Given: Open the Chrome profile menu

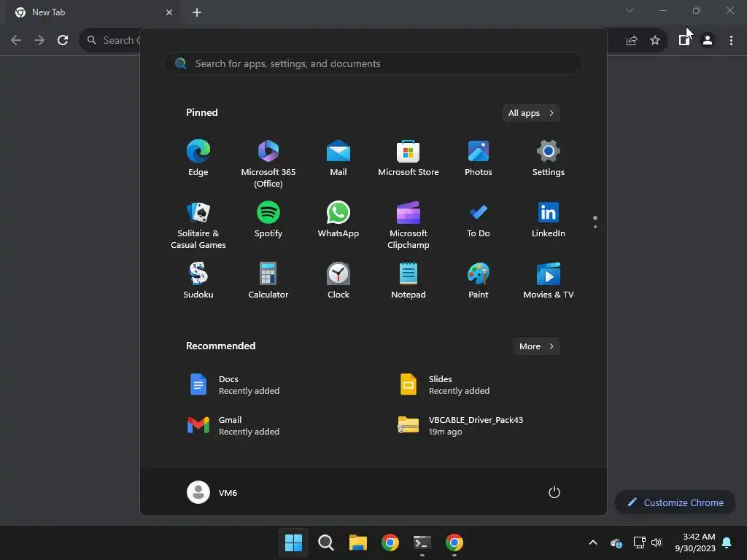Looking at the screenshot, I should [x=708, y=40].
